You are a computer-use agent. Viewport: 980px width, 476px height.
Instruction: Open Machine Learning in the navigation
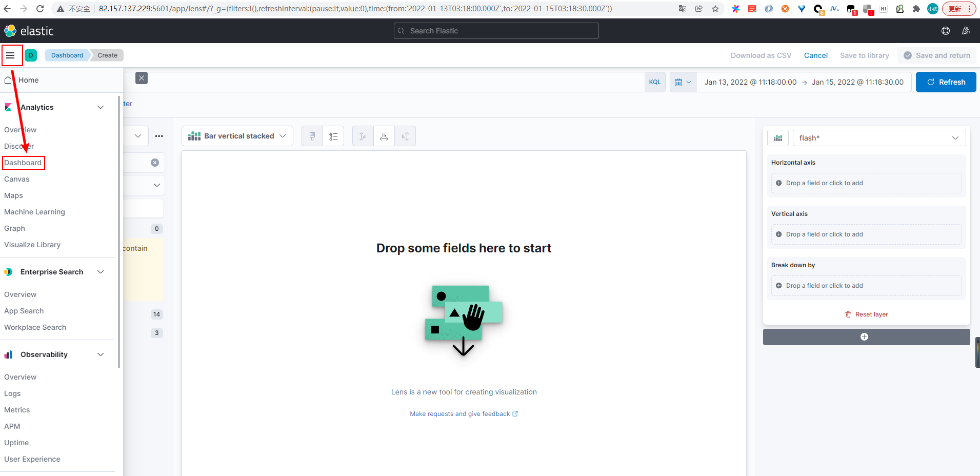tap(34, 212)
